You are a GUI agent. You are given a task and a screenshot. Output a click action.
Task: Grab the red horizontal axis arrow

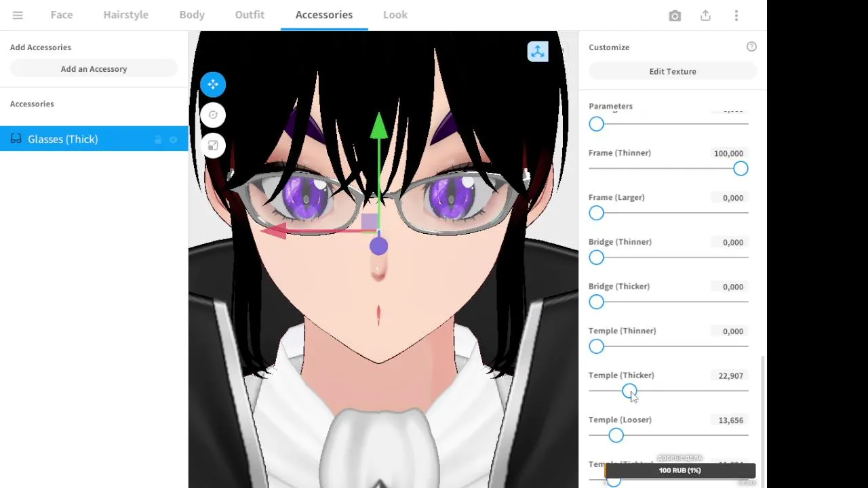[273, 231]
